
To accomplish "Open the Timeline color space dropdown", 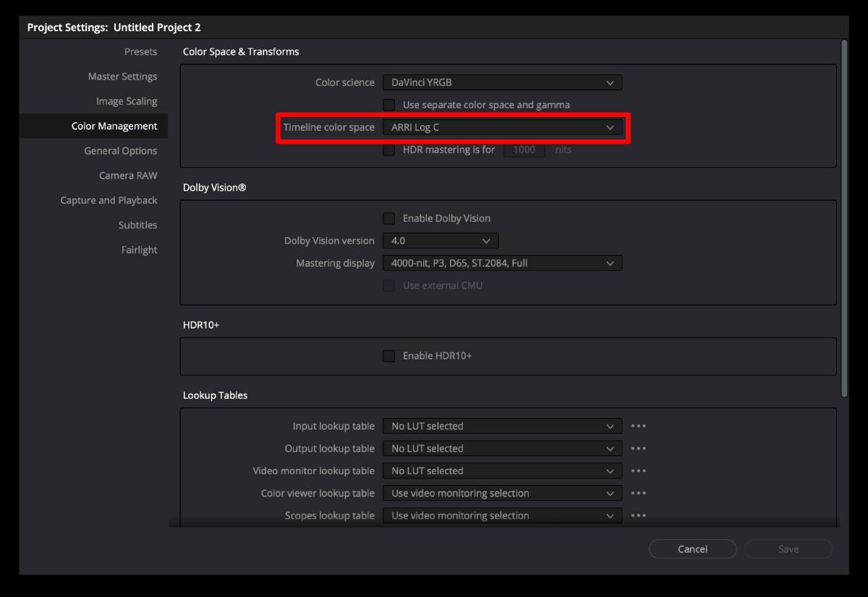I will coord(502,126).
